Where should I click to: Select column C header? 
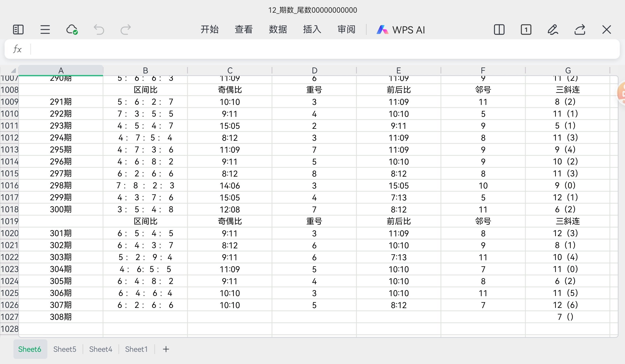click(230, 70)
